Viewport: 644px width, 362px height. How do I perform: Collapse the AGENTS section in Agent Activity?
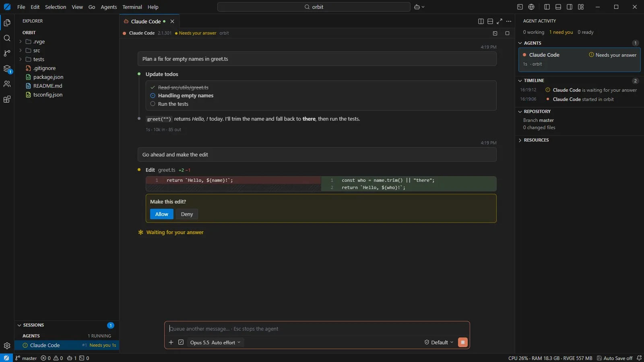[520, 43]
